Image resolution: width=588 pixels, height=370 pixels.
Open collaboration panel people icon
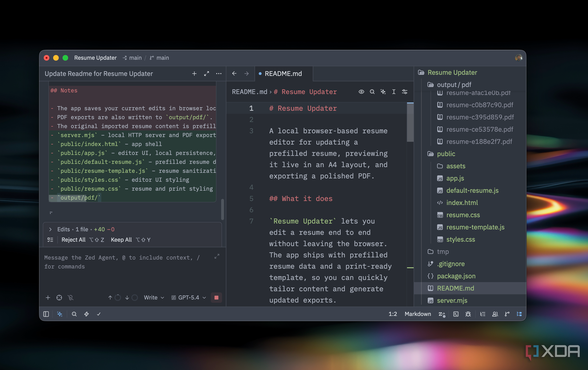(x=495, y=314)
